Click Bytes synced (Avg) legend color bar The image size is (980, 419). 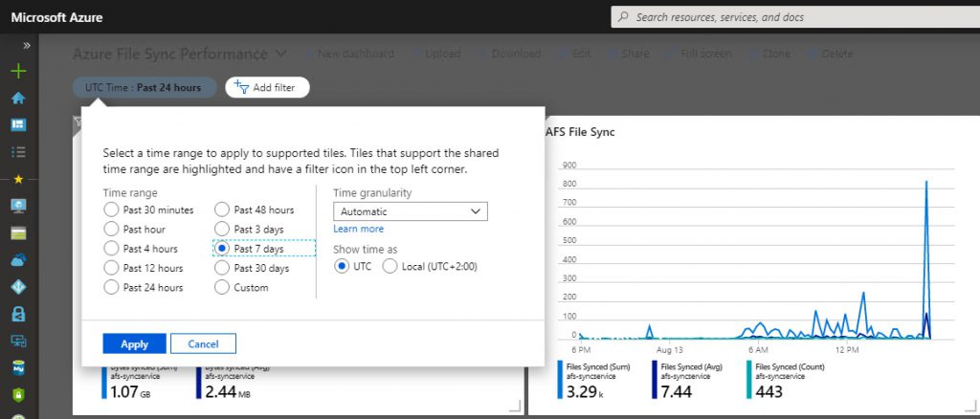199,382
